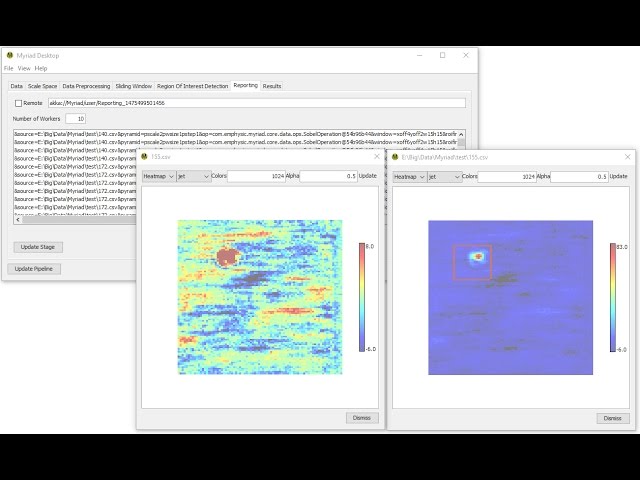Click Update in the 155.csv window
The image size is (640, 480).
coord(368,176)
